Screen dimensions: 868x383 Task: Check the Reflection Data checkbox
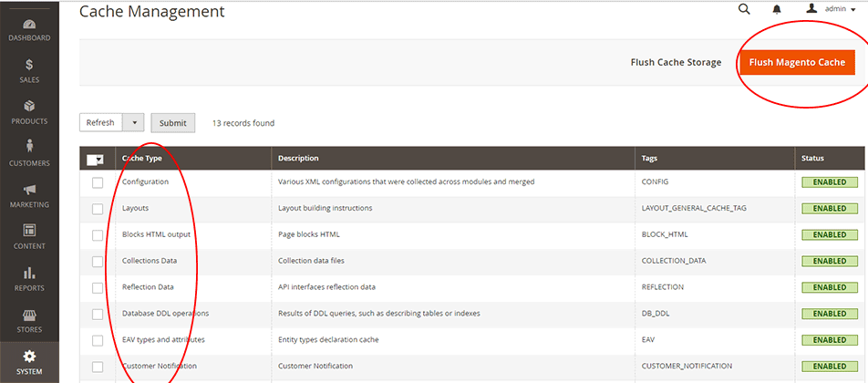click(x=98, y=288)
